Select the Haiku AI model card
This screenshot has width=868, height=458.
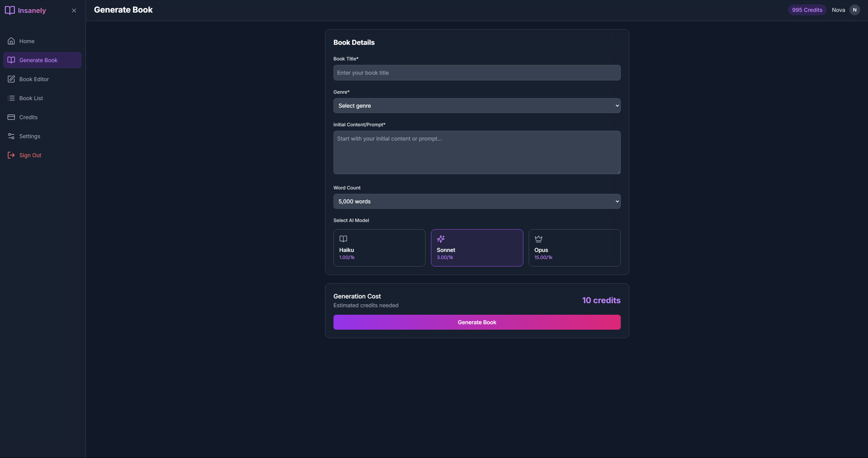[x=379, y=248]
